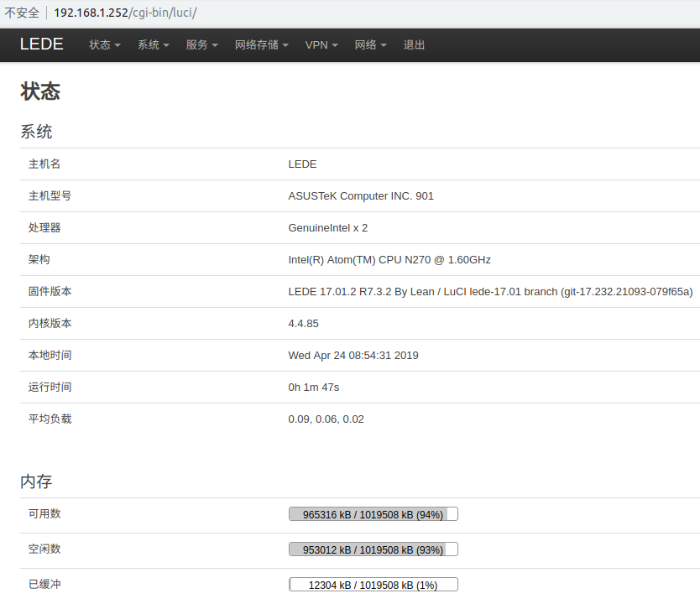The image size is (700, 609).
Task: Open the 服务 dropdown menu
Action: pos(201,44)
